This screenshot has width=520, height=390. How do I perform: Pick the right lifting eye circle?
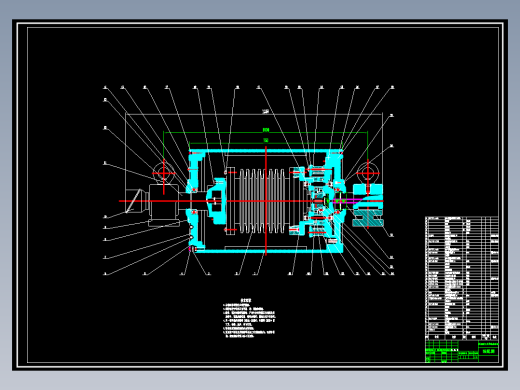(368, 173)
